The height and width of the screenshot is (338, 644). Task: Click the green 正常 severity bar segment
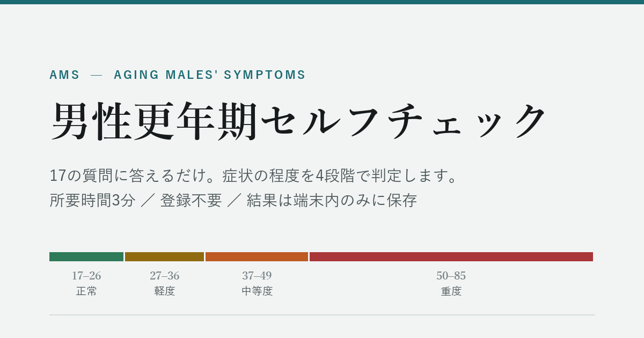click(x=86, y=256)
